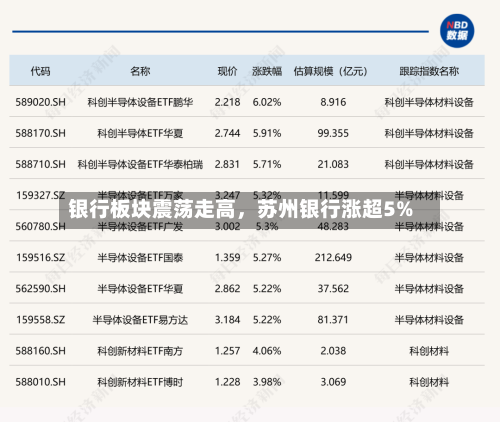
Task: Click price value 2.831
Action: click(x=227, y=164)
